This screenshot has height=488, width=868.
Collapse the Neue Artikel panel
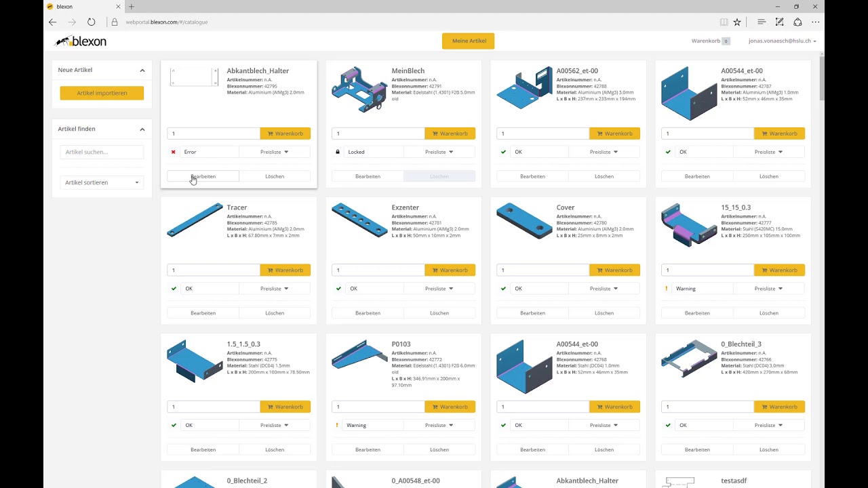(142, 70)
